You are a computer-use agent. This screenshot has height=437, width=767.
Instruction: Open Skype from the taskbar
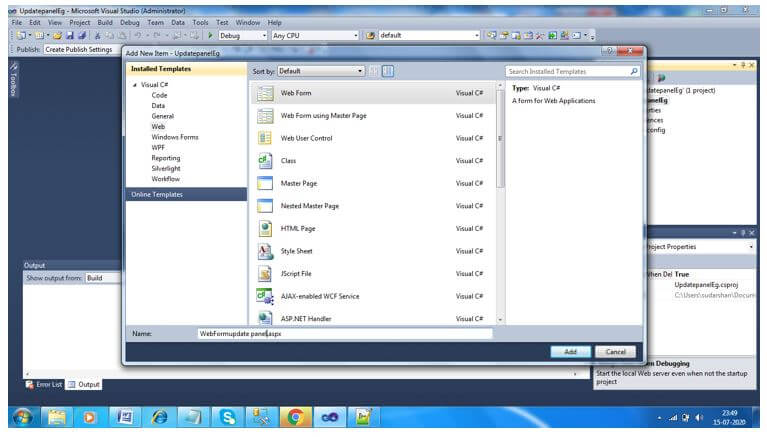(x=227, y=417)
